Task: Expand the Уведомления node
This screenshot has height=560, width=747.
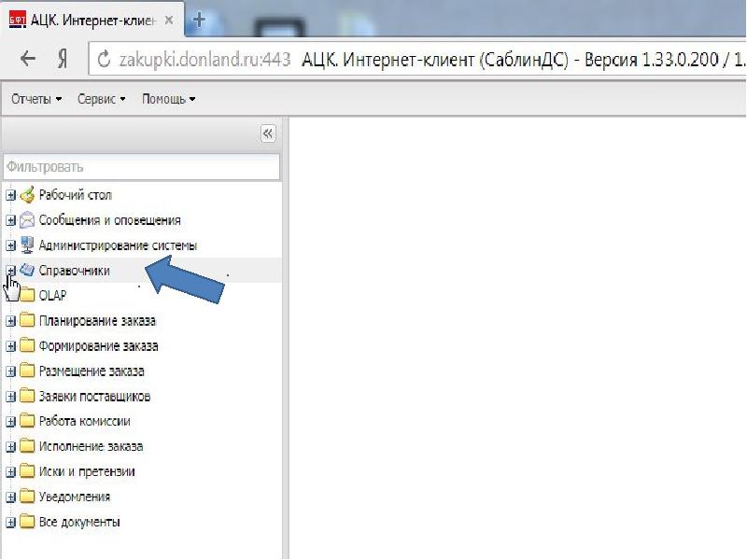Action: pos(10,497)
